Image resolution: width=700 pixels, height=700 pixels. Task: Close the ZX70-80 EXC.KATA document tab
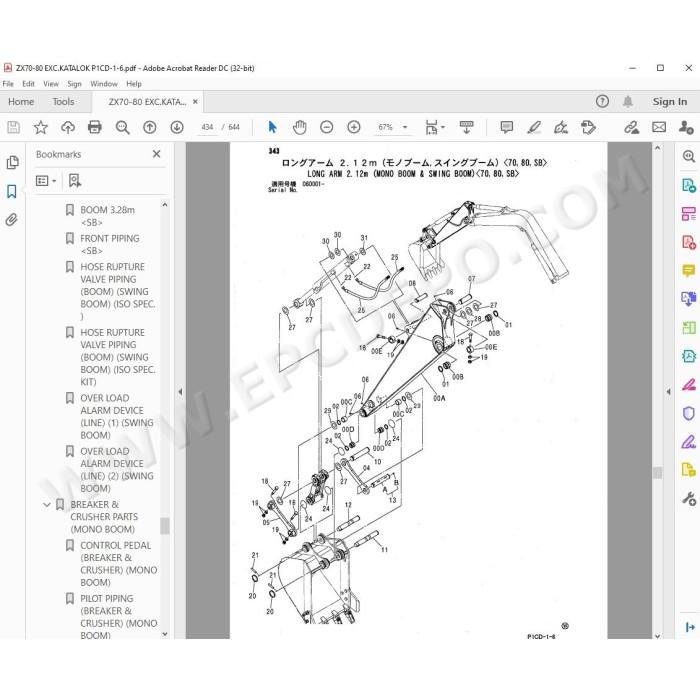(195, 102)
